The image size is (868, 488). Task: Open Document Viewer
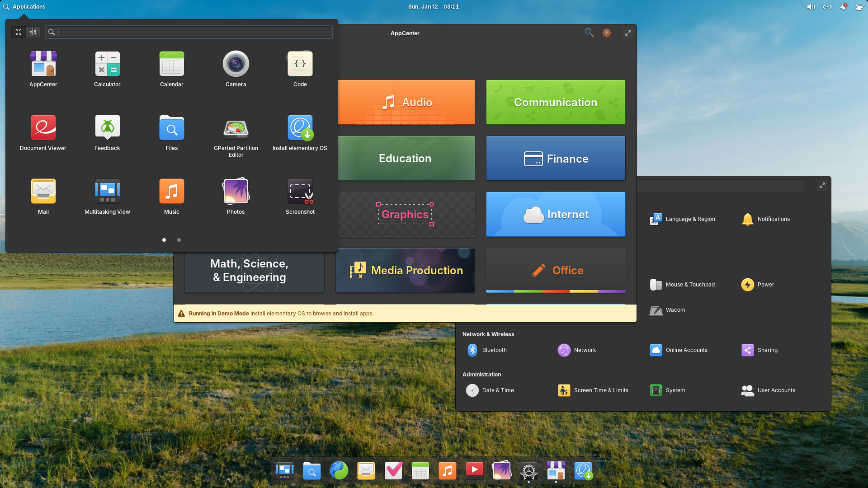coord(43,128)
